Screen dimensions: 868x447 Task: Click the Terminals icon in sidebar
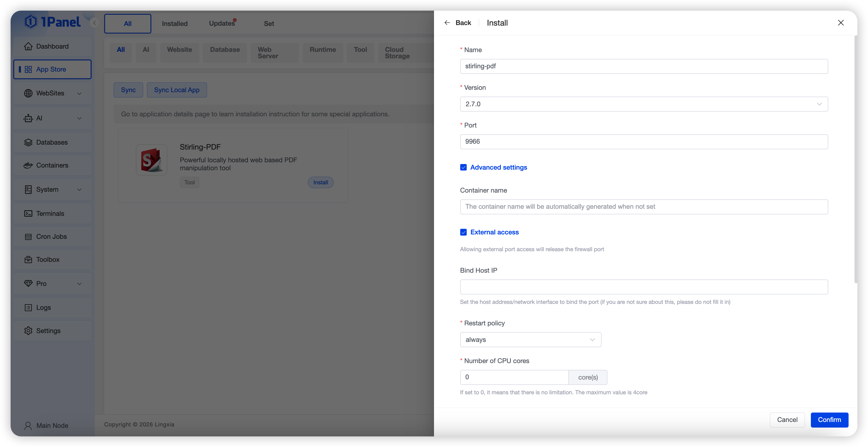coord(28,213)
